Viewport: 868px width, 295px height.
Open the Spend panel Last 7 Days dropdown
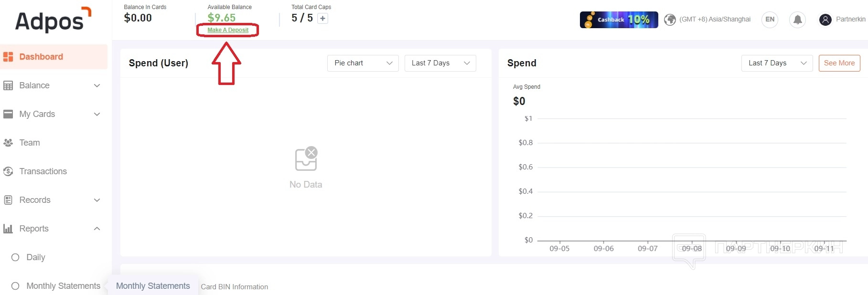(x=777, y=63)
